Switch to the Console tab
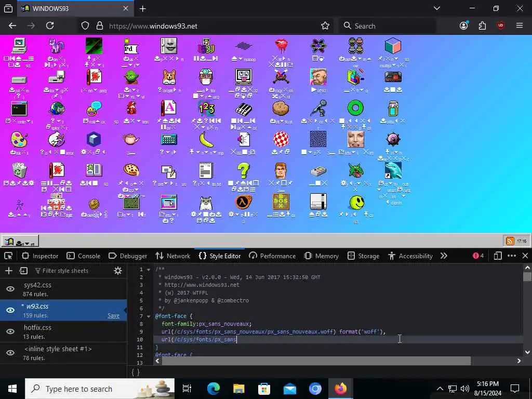532x399 pixels. 84,256
